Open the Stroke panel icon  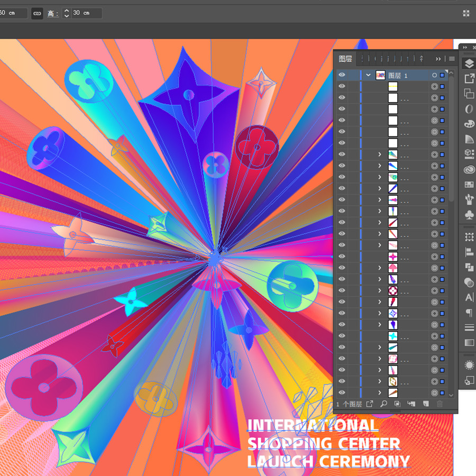tap(469, 327)
